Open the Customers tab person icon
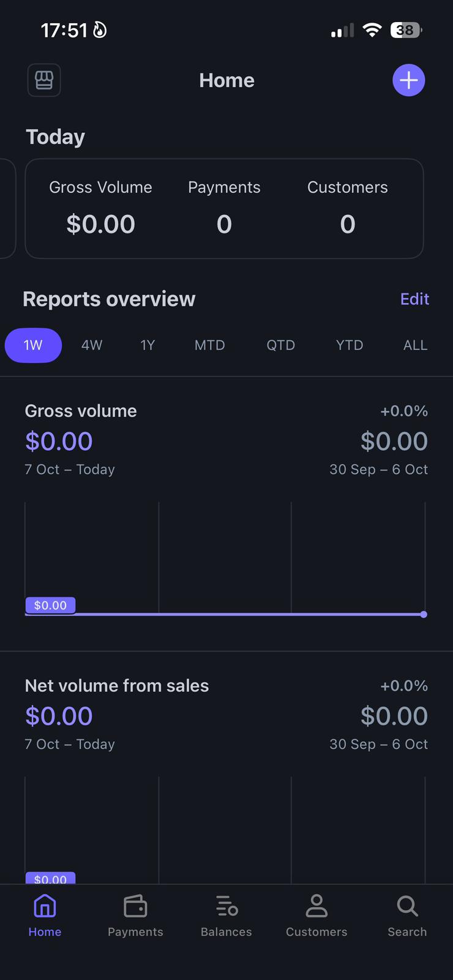 click(316, 906)
